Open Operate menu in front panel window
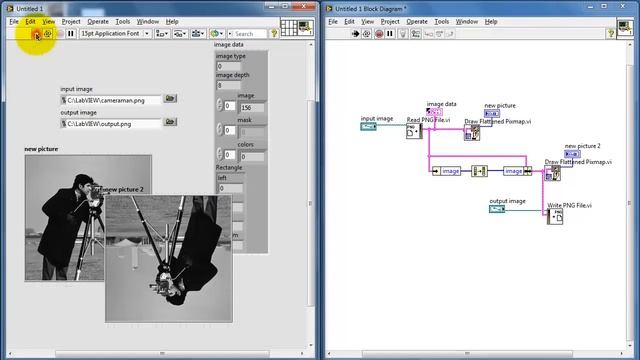The height and width of the screenshot is (360, 640). coord(98,22)
